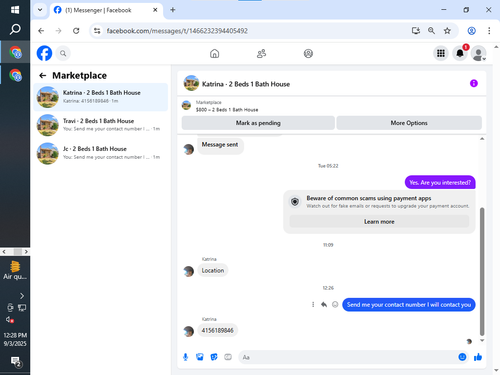Click chat scroll up arrow
The image size is (500, 375).
(x=482, y=139)
